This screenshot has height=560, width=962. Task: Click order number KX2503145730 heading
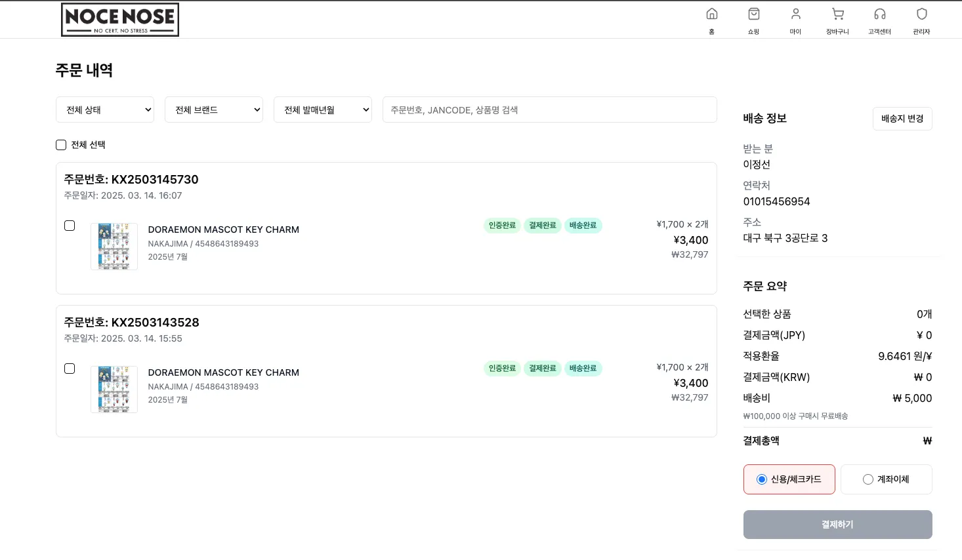click(131, 180)
